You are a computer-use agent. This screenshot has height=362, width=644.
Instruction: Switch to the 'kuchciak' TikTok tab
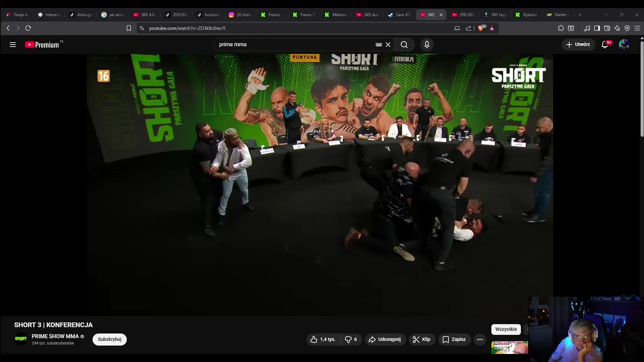coord(208,15)
